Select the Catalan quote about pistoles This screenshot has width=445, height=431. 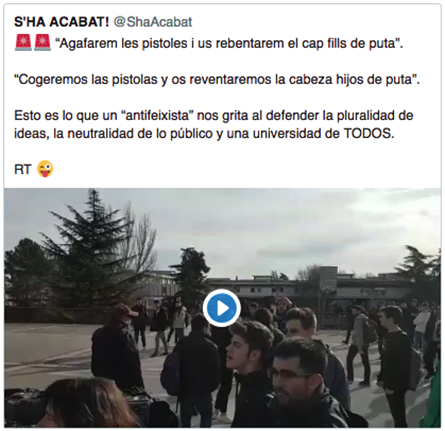click(229, 44)
